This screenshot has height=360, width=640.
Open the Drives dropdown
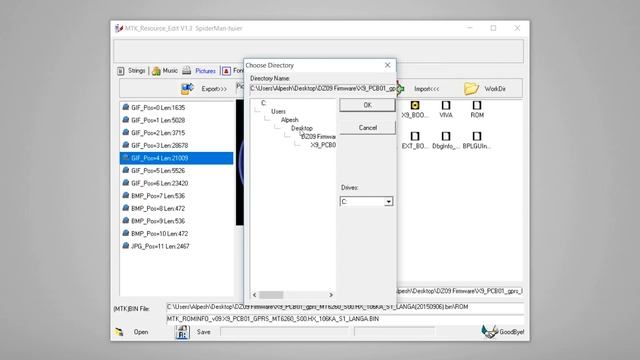coord(388,201)
